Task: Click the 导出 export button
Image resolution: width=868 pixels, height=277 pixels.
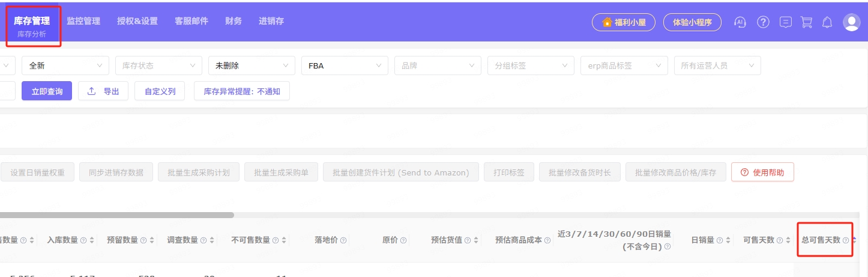Action: click(103, 91)
